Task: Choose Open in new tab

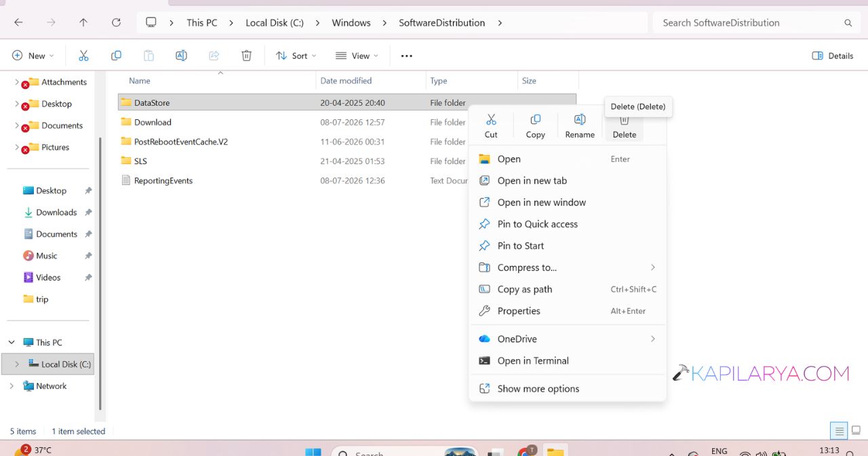Action: (568, 180)
